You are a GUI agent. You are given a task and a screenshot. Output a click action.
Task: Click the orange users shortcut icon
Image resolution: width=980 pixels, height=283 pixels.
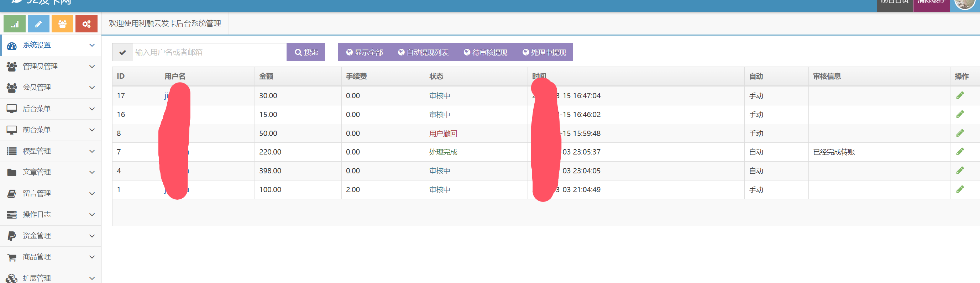coord(62,24)
